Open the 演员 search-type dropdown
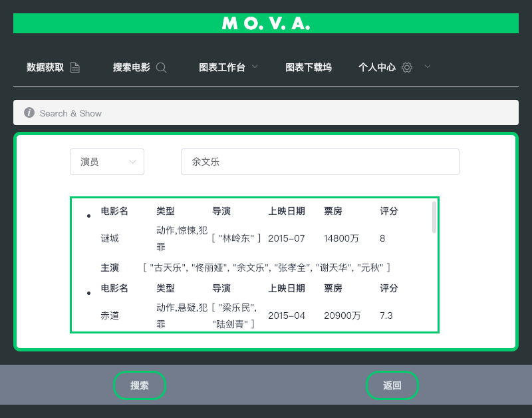Image resolution: width=532 pixels, height=418 pixels. pos(107,162)
